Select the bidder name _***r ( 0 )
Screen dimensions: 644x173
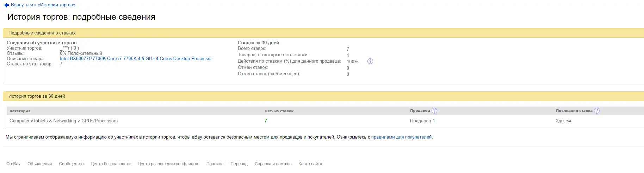pos(69,48)
